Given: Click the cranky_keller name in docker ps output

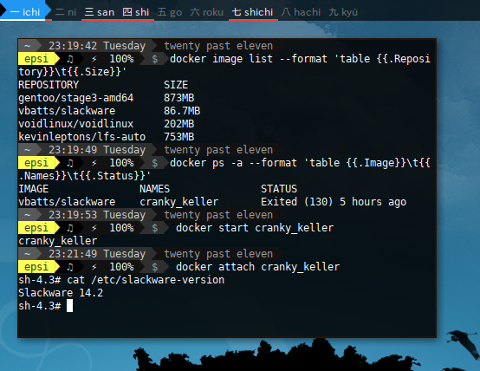Looking at the screenshot, I should pyautogui.click(x=179, y=202).
